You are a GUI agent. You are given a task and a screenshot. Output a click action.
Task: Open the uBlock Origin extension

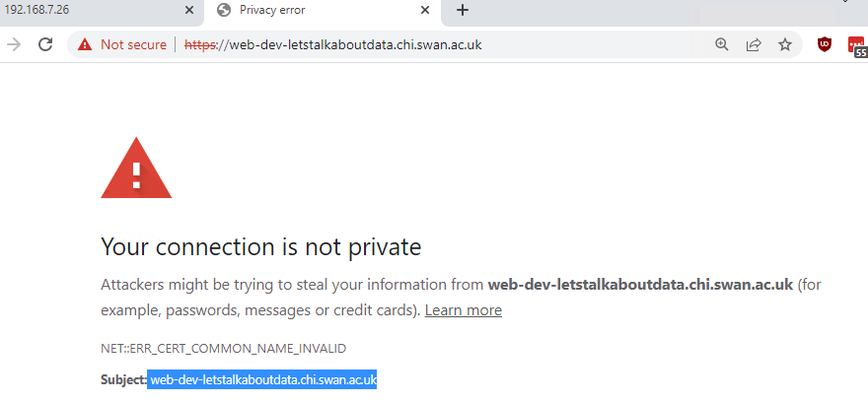tap(825, 44)
